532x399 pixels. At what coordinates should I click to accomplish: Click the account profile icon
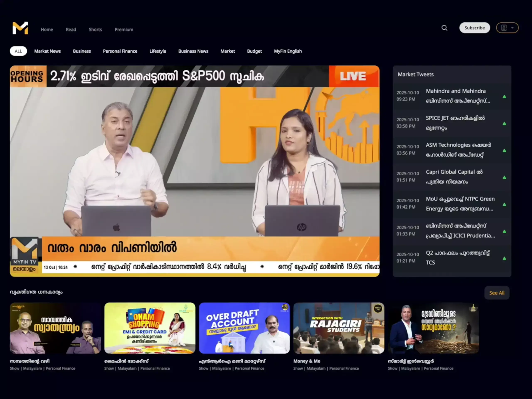click(x=504, y=28)
